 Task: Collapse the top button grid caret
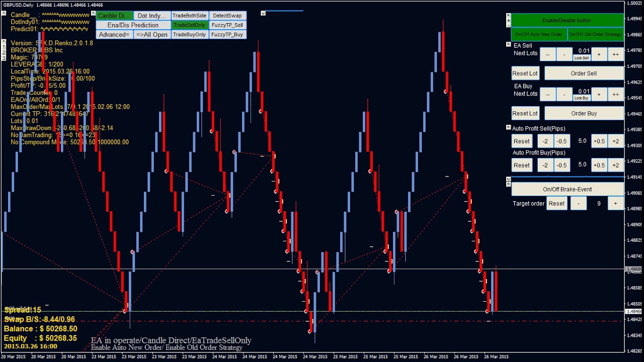pos(93,14)
